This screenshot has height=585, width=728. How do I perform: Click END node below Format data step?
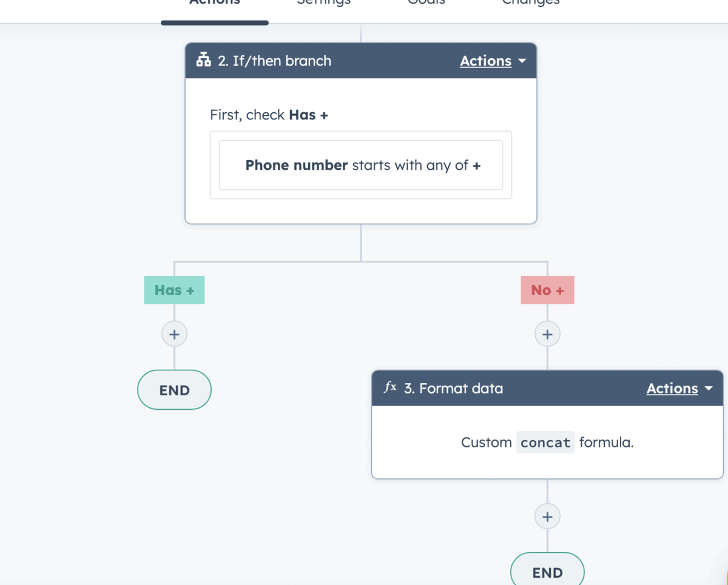coord(547,572)
